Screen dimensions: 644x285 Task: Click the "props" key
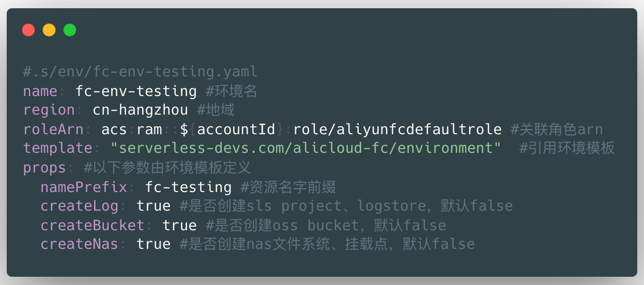point(44,168)
